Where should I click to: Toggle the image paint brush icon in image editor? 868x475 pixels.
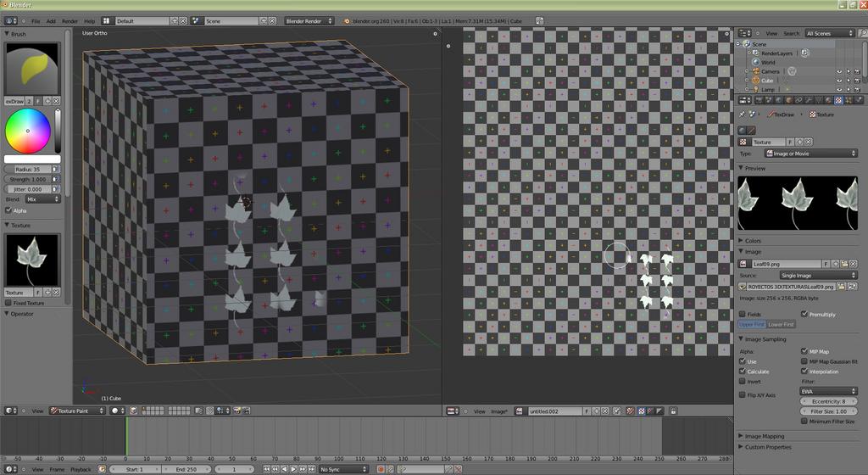click(x=630, y=411)
